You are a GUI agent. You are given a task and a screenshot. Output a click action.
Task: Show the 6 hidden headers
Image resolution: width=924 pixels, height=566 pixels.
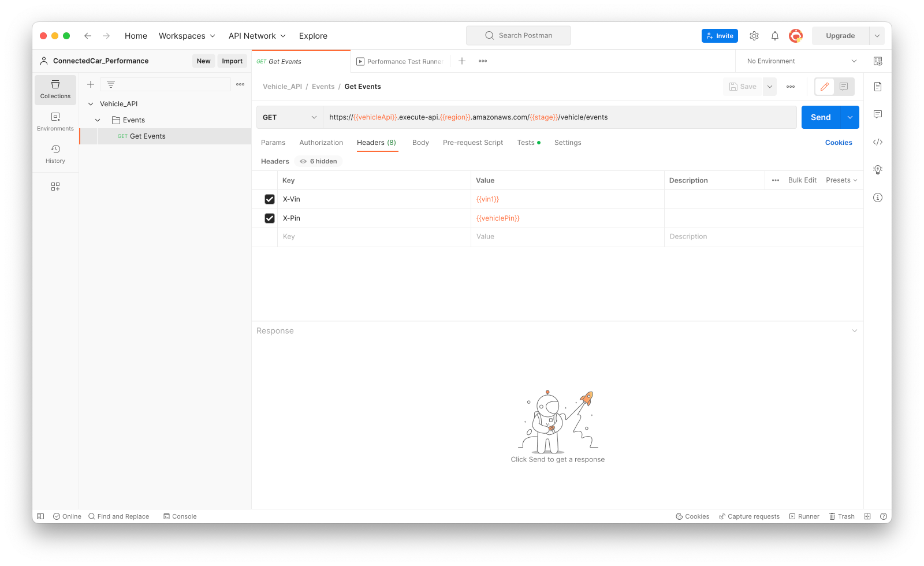click(318, 161)
